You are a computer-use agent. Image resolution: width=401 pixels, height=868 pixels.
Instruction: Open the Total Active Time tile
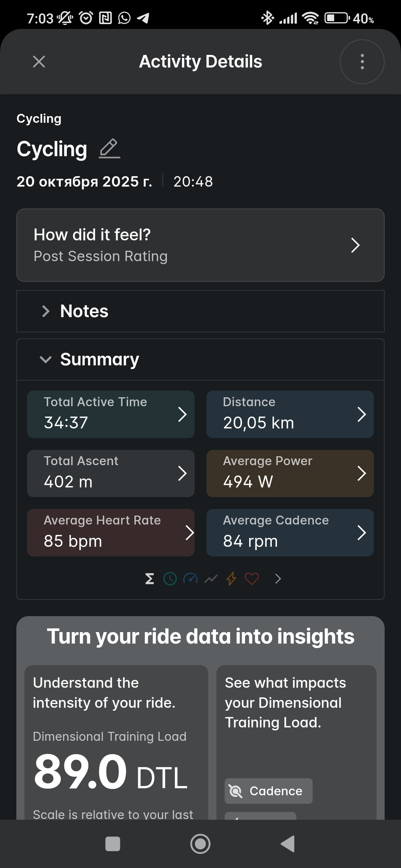tap(111, 414)
